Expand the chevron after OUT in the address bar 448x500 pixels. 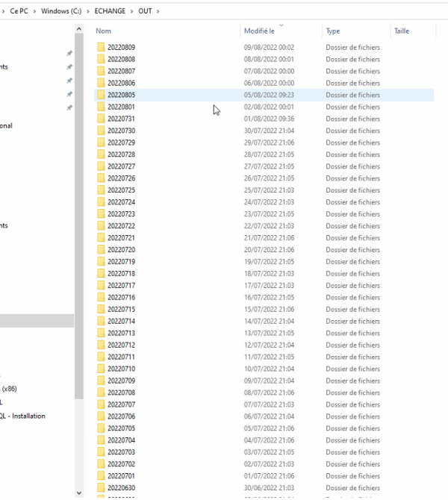(159, 11)
